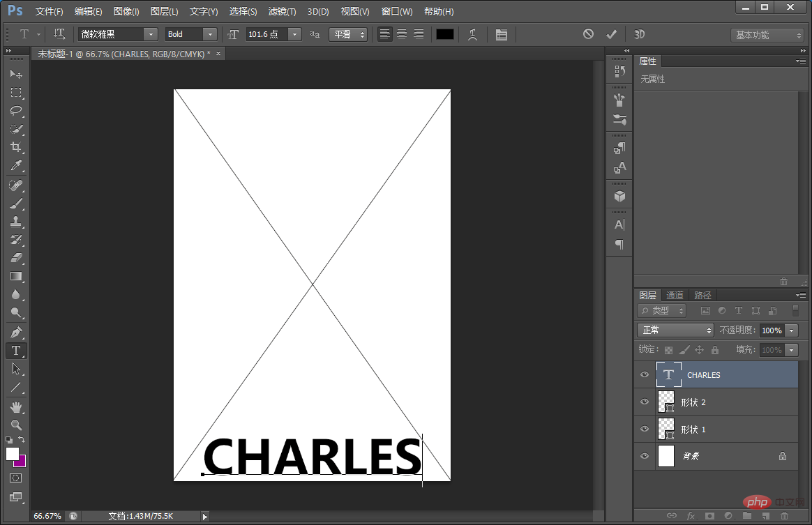Image resolution: width=812 pixels, height=525 pixels.
Task: Select the Eyedropper tool
Action: (x=16, y=165)
